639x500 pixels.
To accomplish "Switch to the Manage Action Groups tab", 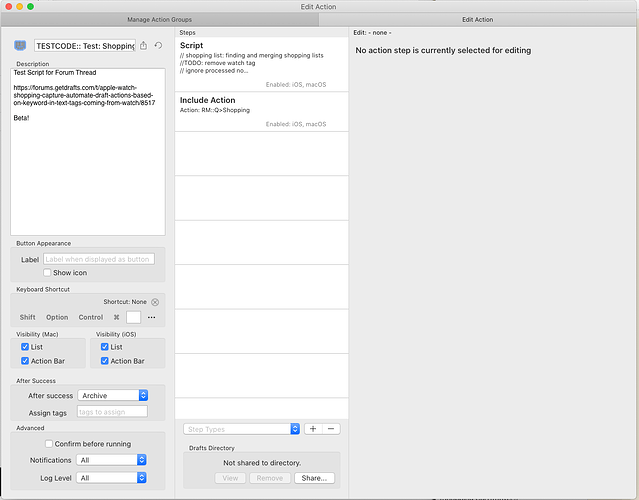I will [159, 20].
